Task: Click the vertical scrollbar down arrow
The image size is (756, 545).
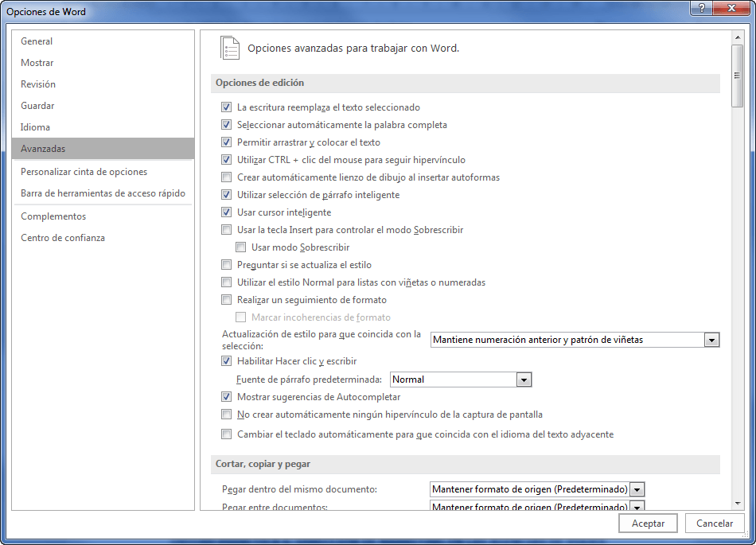Action: coord(737,503)
